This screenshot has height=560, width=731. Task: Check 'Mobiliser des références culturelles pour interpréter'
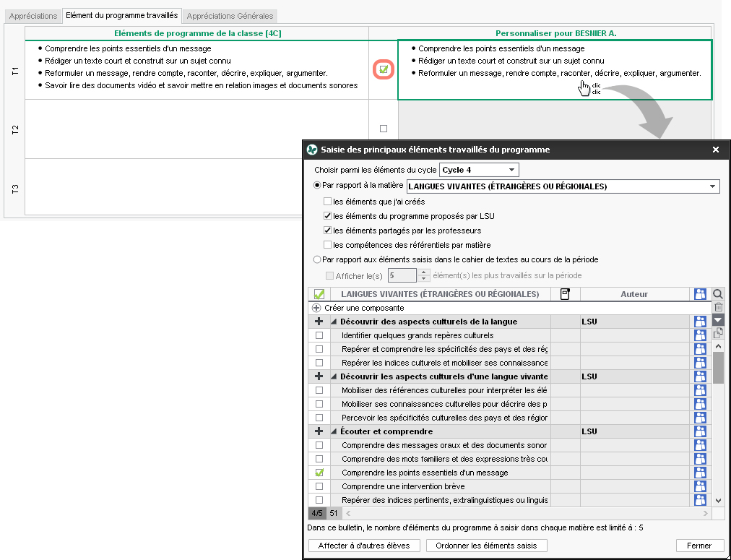pos(319,390)
